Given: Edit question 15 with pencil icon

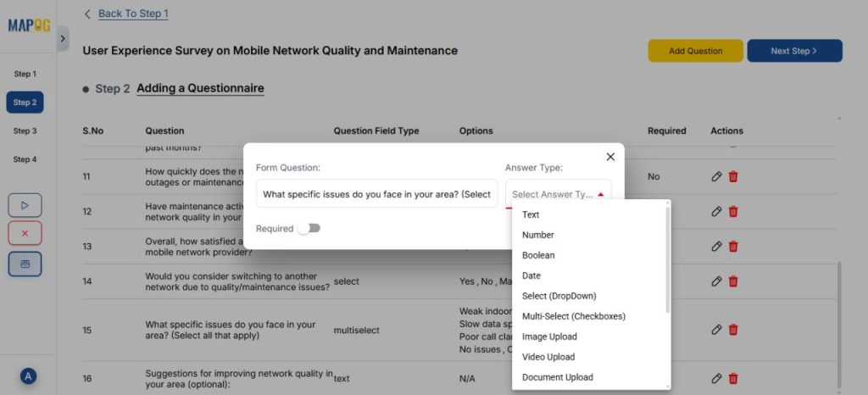Looking at the screenshot, I should pyautogui.click(x=716, y=330).
